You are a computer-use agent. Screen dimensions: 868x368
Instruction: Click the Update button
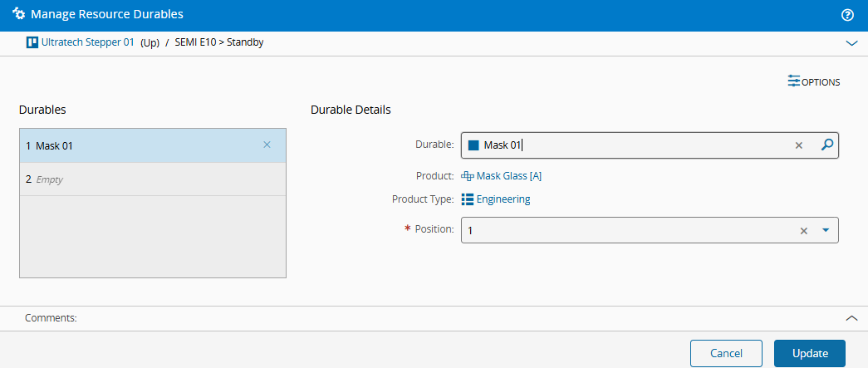pos(810,353)
